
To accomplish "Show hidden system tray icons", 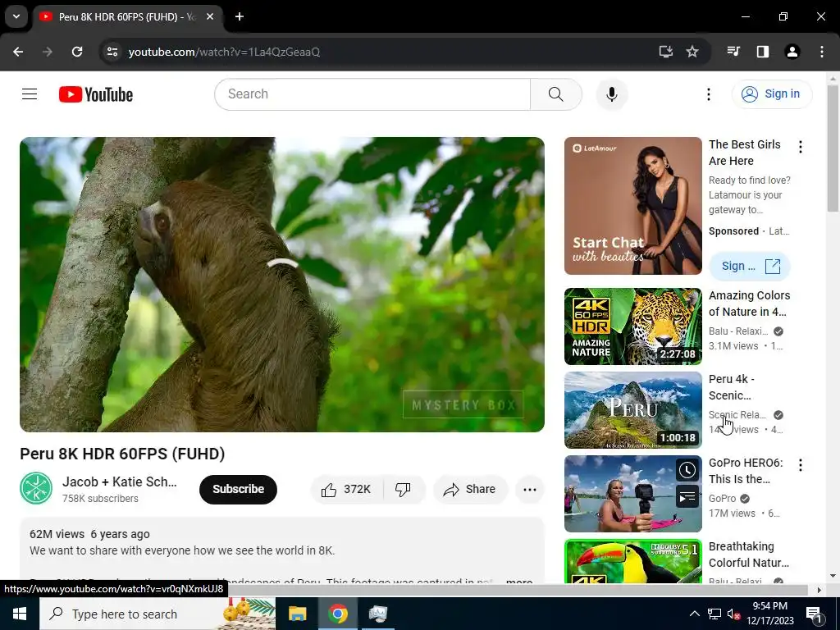I will tap(694, 614).
